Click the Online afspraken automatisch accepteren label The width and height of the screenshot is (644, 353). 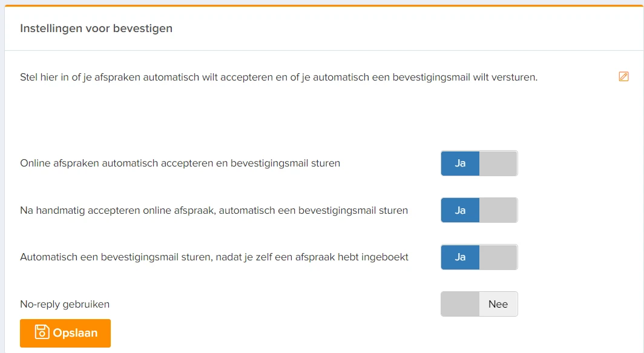coord(180,163)
